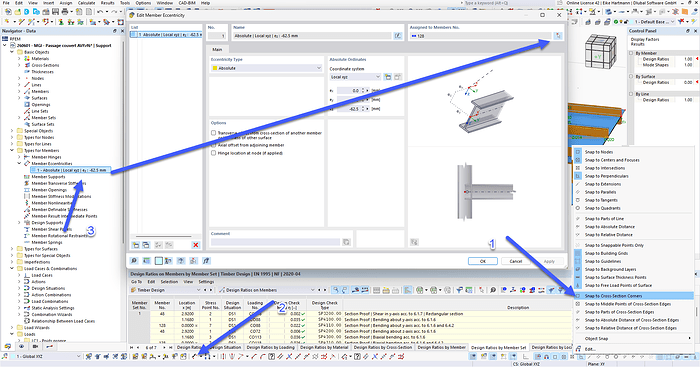The width and height of the screenshot is (700, 367).
Task: Click Go To in results table menu
Action: (136, 282)
